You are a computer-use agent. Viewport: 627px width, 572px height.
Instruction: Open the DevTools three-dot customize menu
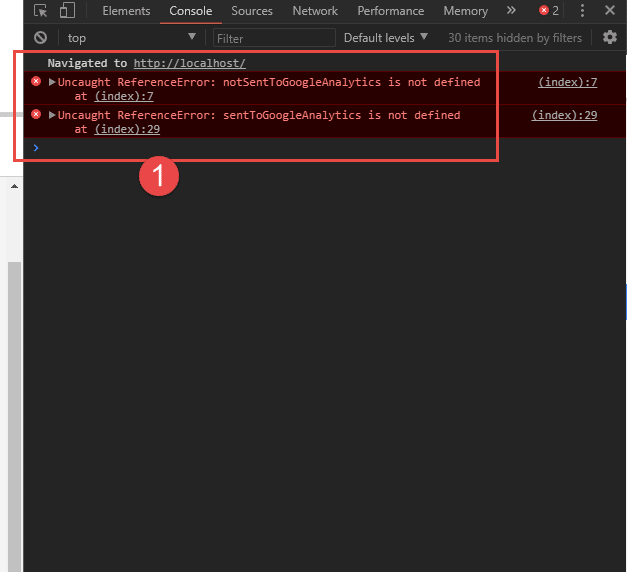(x=582, y=11)
